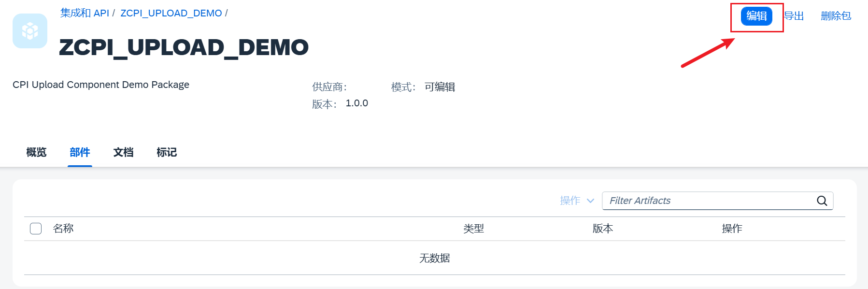Click the 名称 column header
Viewport: 868px width, 289px height.
click(x=63, y=229)
